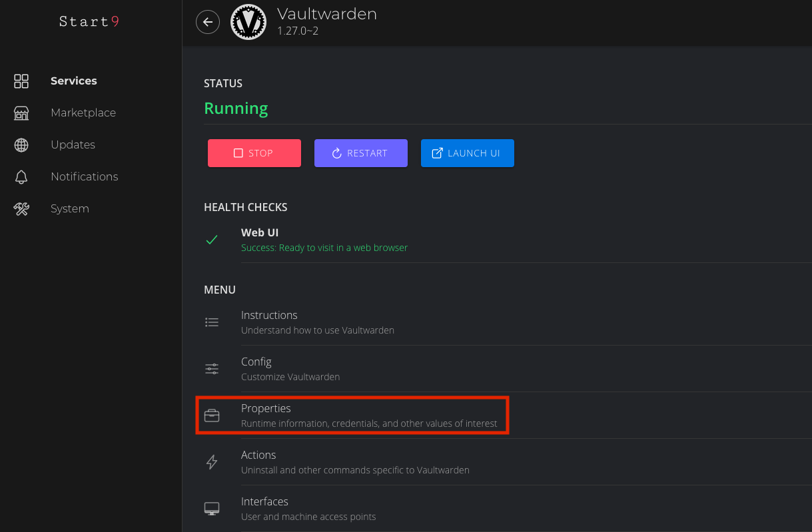Click the System tools icon
The height and width of the screenshot is (532, 812).
pos(21,209)
